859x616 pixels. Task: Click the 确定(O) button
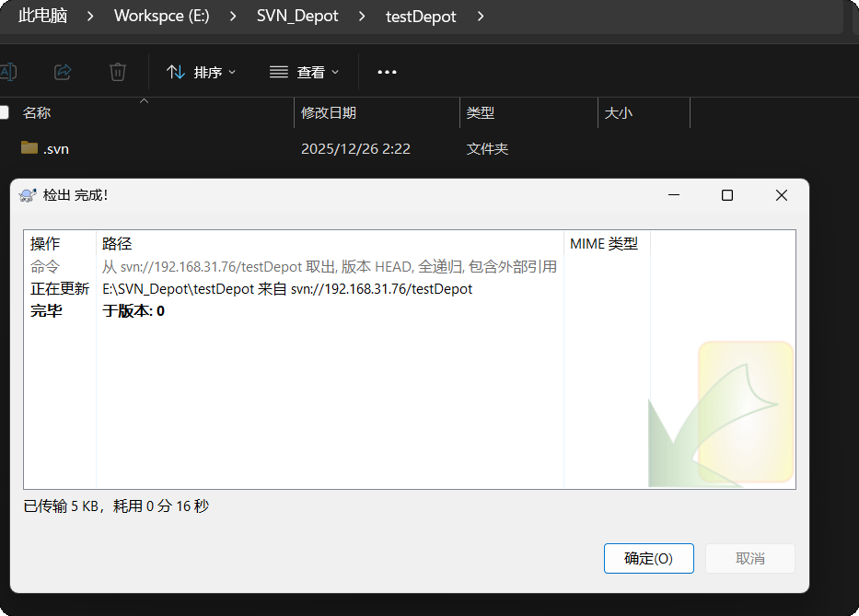pyautogui.click(x=648, y=558)
